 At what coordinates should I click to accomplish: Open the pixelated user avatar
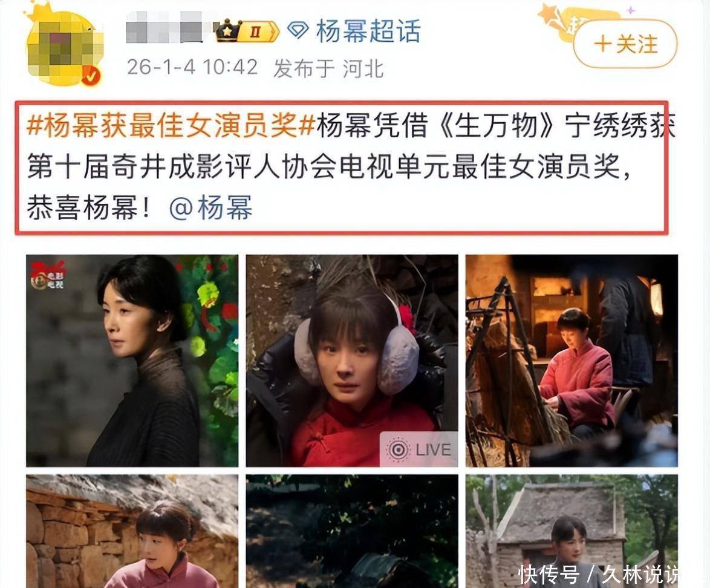(x=64, y=46)
